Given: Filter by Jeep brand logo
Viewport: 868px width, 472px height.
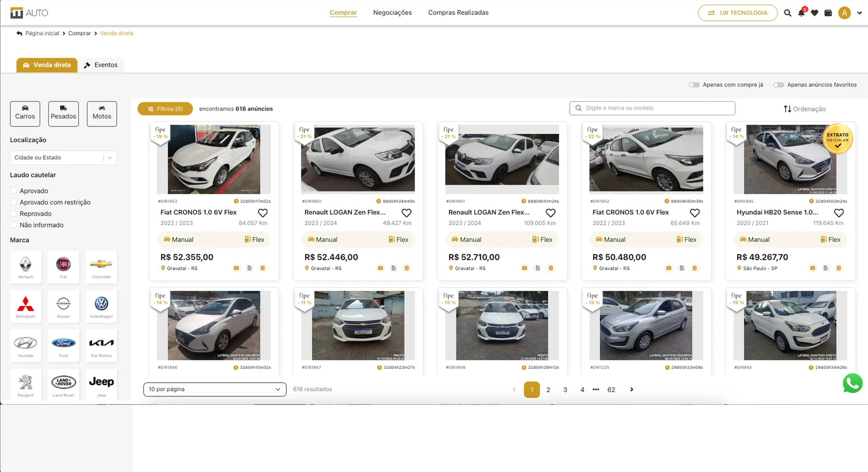Looking at the screenshot, I should 101,385.
